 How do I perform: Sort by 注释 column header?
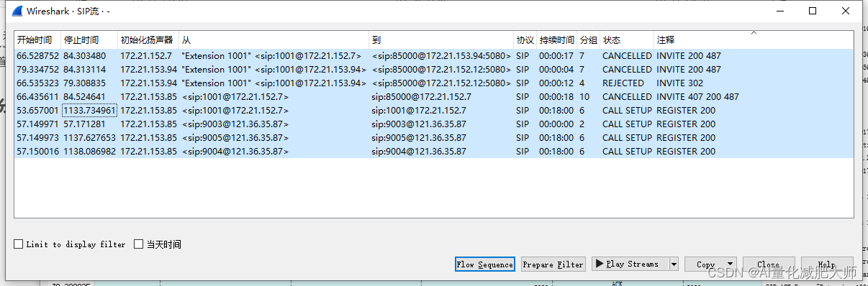pos(754,40)
